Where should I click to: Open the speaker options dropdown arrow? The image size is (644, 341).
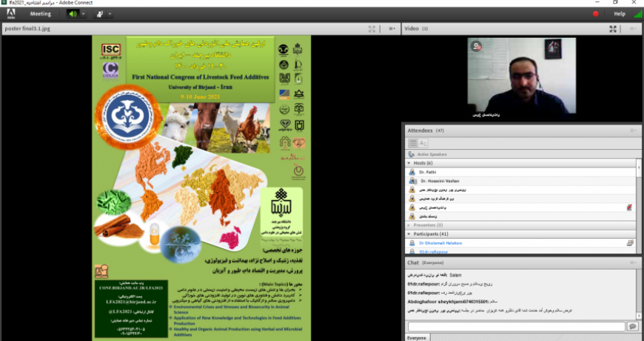click(x=84, y=13)
